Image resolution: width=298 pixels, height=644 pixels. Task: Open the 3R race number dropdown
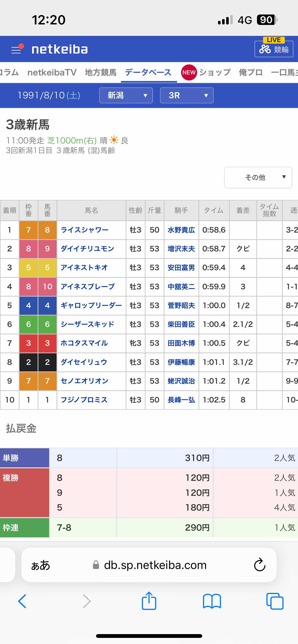point(187,95)
